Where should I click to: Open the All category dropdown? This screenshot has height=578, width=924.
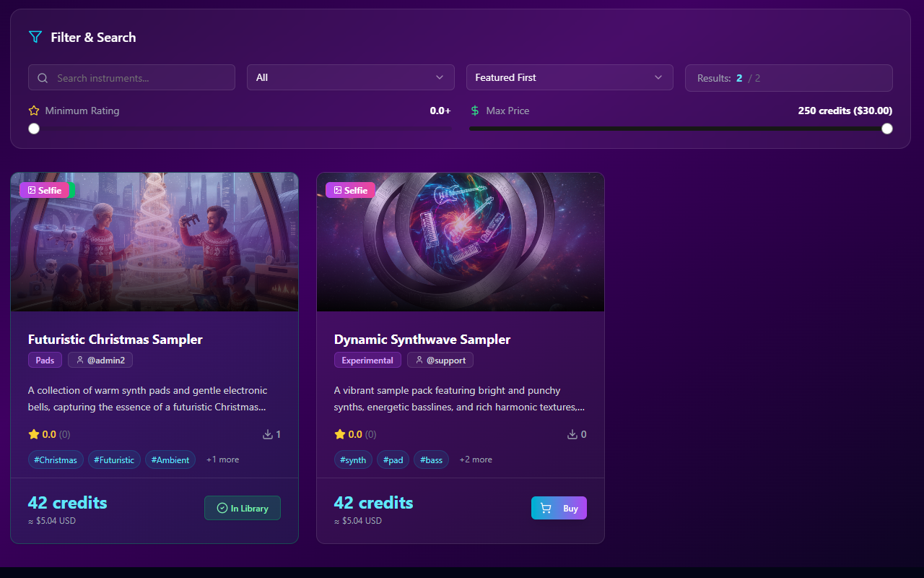click(350, 77)
